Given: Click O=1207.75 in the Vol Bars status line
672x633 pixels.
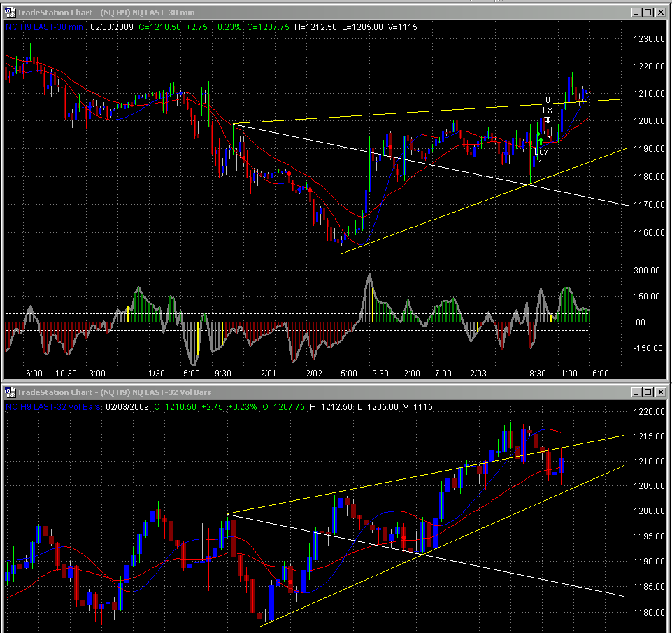Looking at the screenshot, I should click(284, 406).
